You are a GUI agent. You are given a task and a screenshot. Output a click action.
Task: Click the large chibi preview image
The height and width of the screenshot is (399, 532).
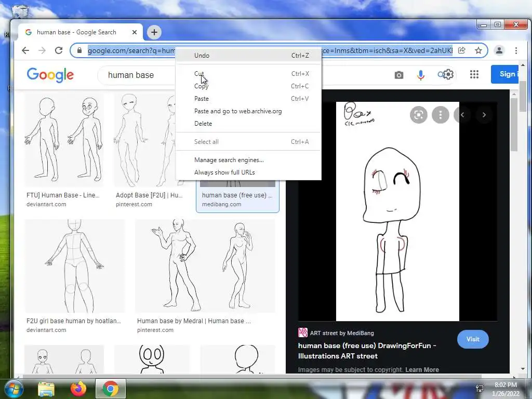[x=397, y=211]
